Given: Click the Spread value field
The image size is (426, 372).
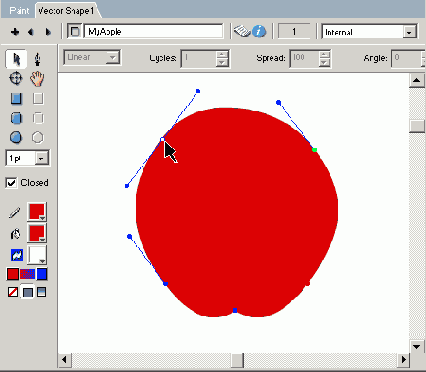Looking at the screenshot, I should pyautogui.click(x=304, y=58).
